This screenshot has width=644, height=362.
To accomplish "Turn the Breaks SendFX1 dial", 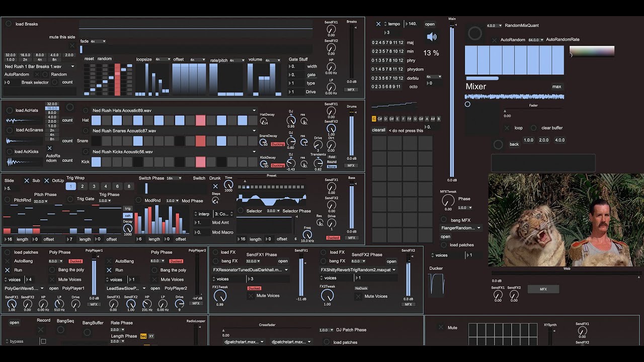I will click(x=331, y=29).
